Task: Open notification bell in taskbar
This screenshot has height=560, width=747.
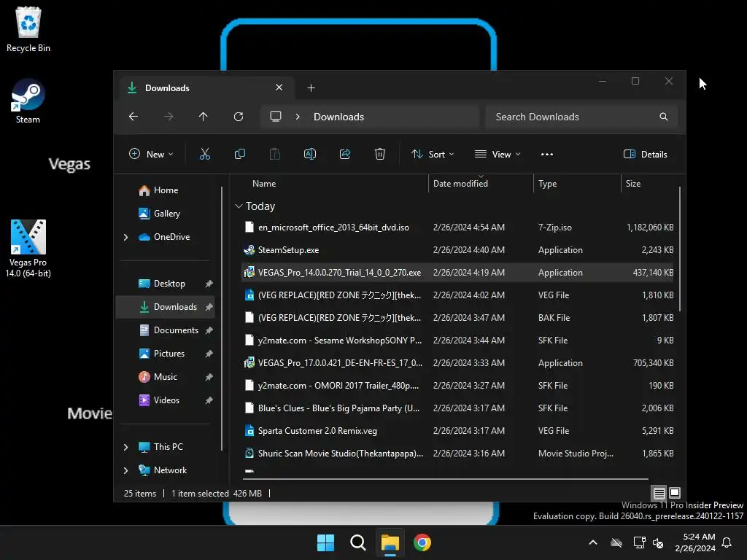Action: pyautogui.click(x=727, y=542)
